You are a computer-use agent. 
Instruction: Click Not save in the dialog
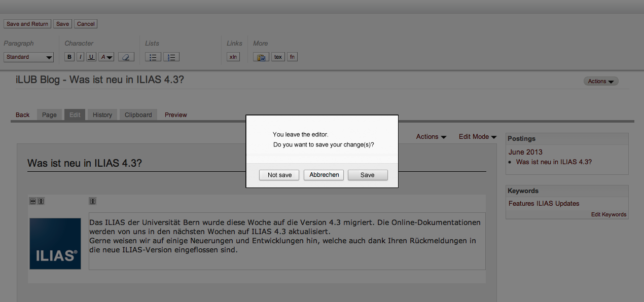[x=279, y=175]
